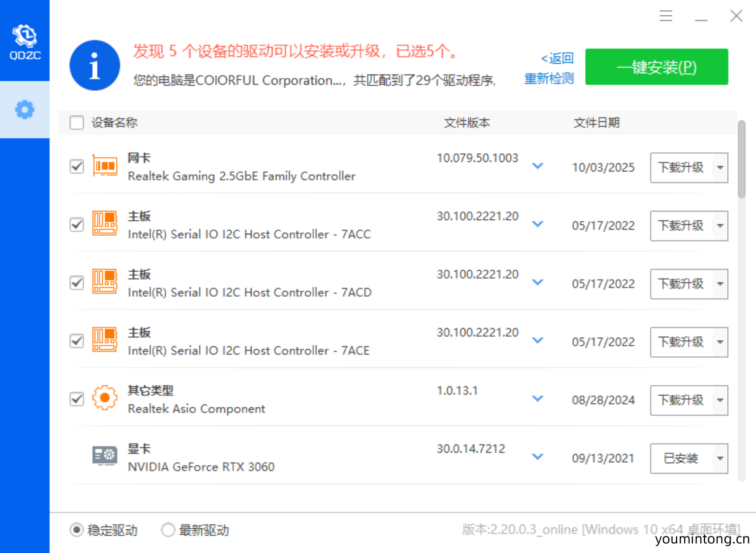Expand version chevron for the 7ACD controller
The image size is (756, 553).
(x=537, y=283)
